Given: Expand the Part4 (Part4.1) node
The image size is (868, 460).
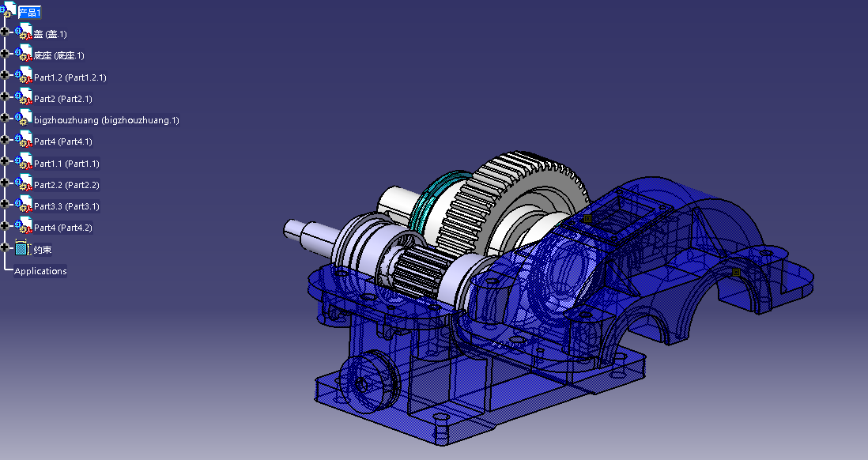Looking at the screenshot, I should [x=5, y=139].
